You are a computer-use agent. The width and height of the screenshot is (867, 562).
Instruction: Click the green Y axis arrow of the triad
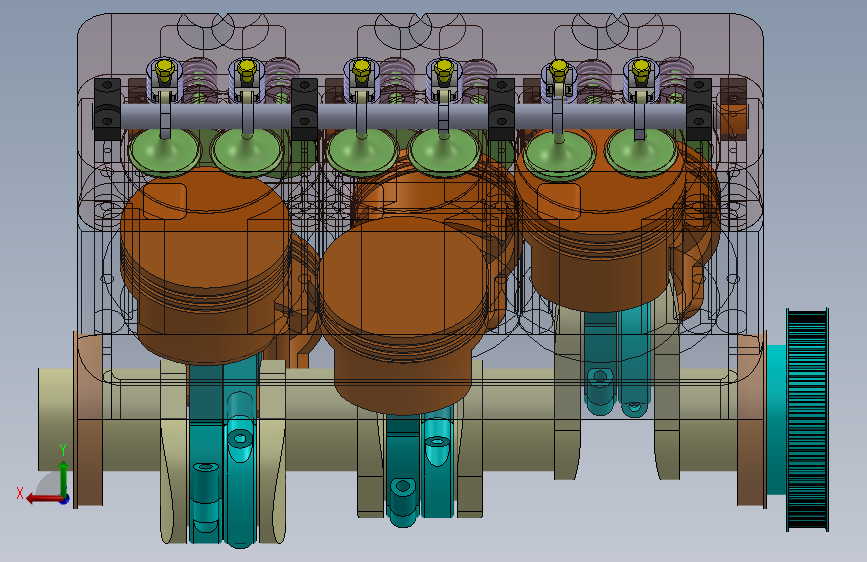(x=63, y=477)
